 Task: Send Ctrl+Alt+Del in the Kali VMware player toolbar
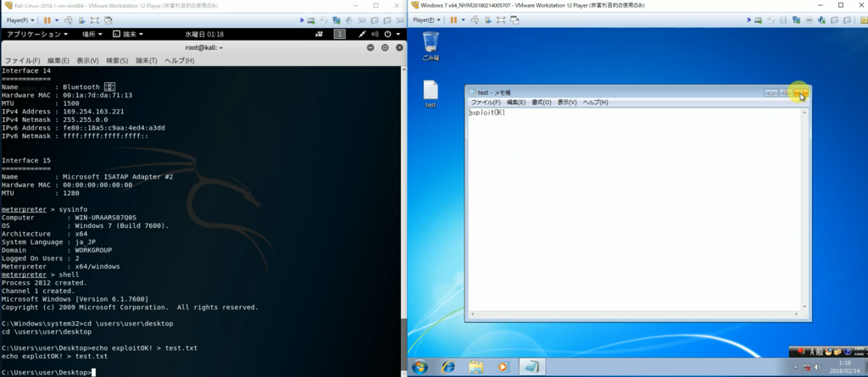click(68, 20)
